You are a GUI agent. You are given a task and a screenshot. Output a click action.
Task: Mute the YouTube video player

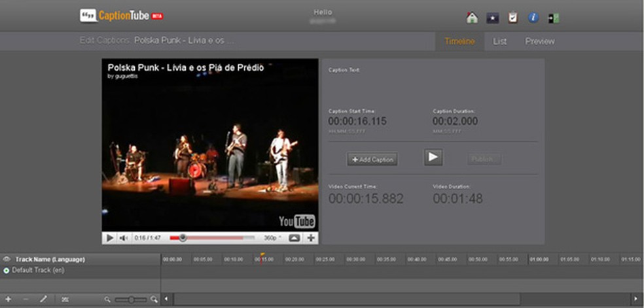(124, 238)
